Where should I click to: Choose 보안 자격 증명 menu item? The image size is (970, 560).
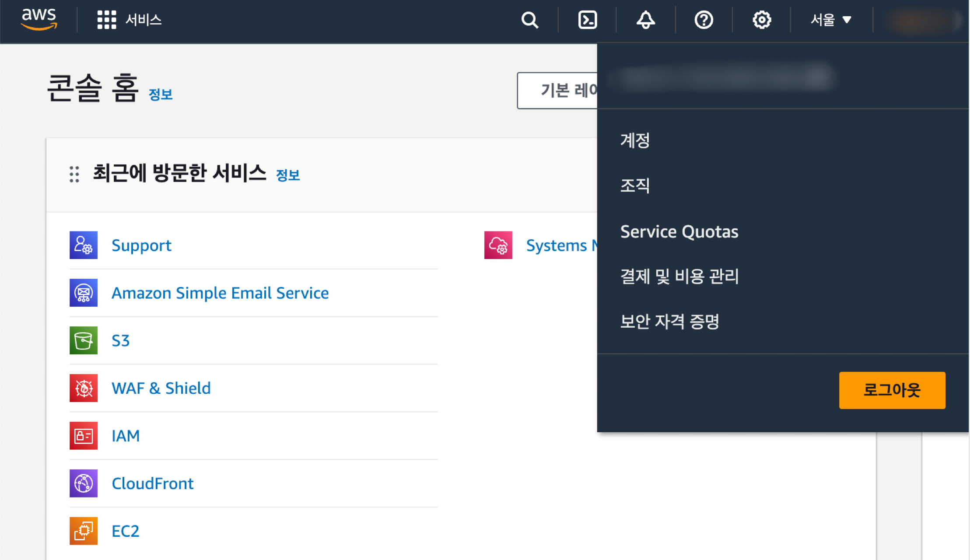[669, 322]
